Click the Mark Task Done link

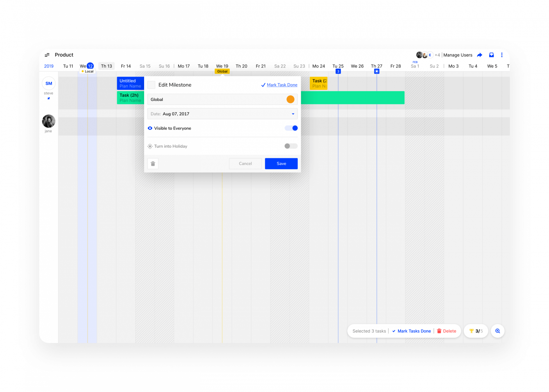point(282,85)
